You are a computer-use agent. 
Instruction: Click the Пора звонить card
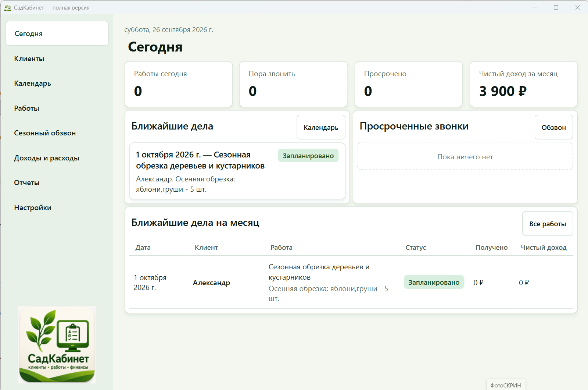click(x=294, y=84)
